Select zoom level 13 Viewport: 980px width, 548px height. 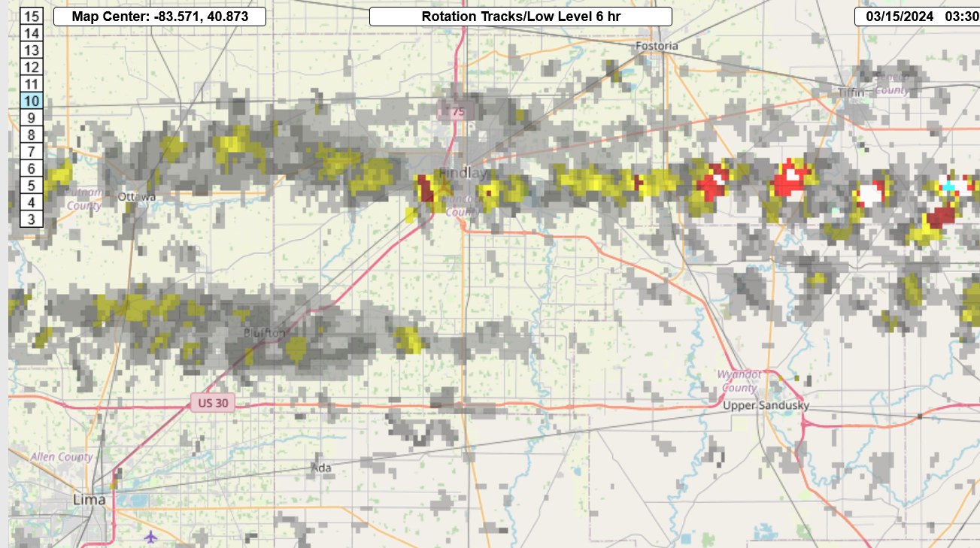pyautogui.click(x=32, y=50)
